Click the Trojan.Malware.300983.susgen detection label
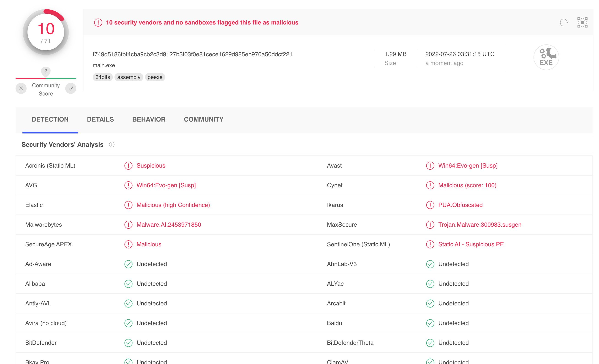 coord(480,225)
